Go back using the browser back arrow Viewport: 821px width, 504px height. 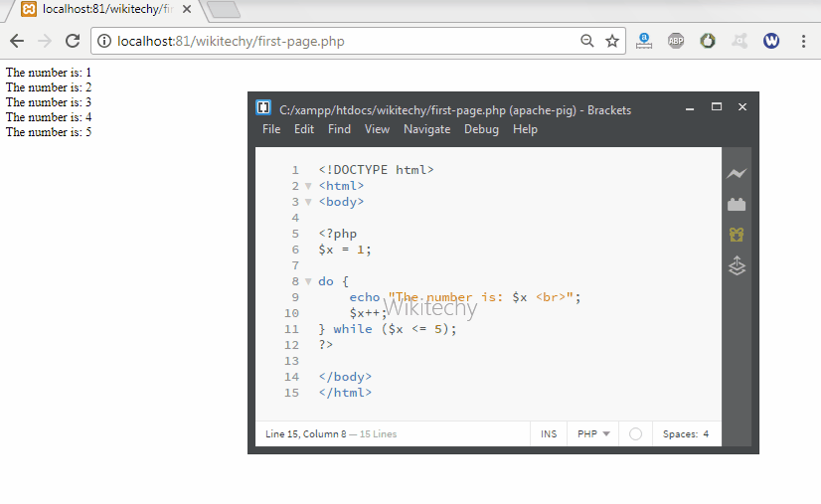click(17, 41)
